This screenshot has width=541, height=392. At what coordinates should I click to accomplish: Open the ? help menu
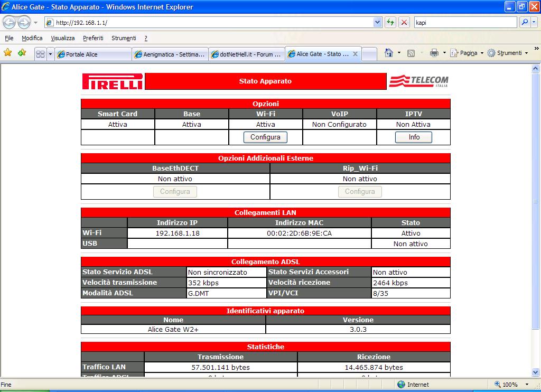146,38
